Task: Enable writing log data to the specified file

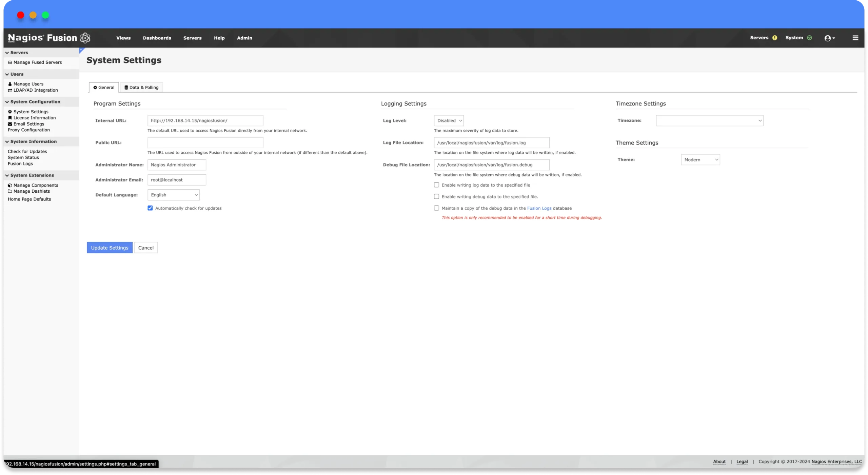Action: [436, 185]
